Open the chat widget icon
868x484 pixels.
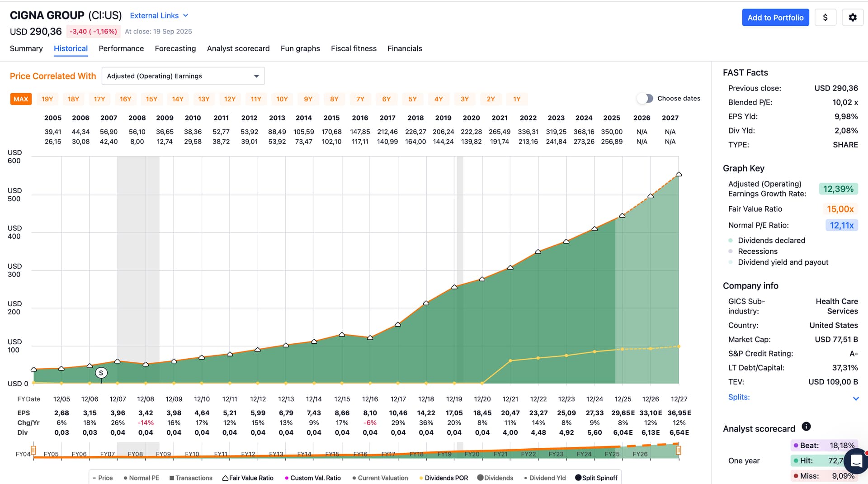pos(856,460)
